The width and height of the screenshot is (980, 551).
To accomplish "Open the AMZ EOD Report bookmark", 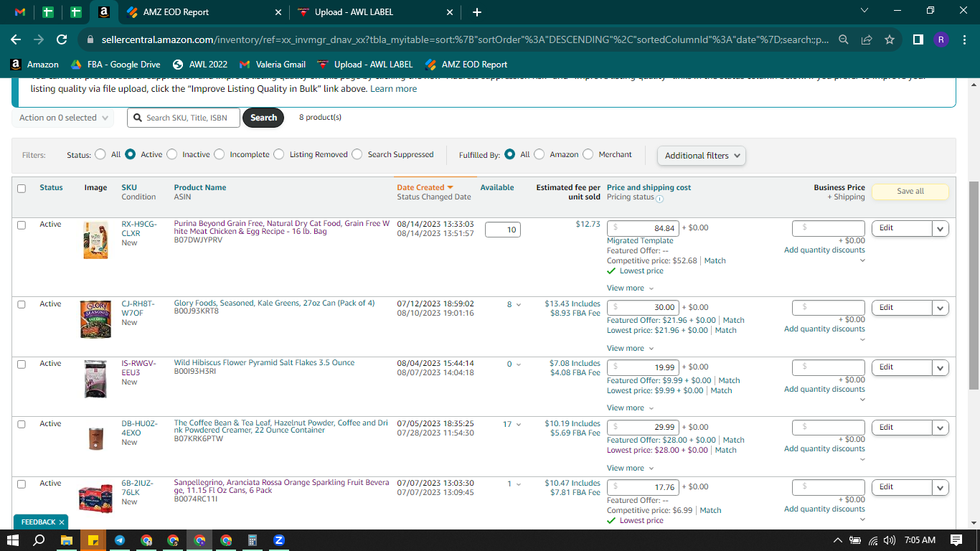I will pyautogui.click(x=466, y=65).
